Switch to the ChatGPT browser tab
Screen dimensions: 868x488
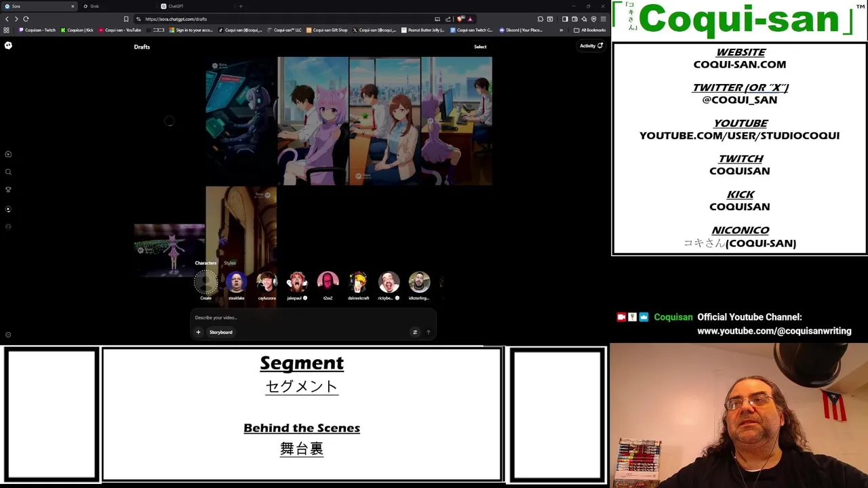(x=193, y=6)
